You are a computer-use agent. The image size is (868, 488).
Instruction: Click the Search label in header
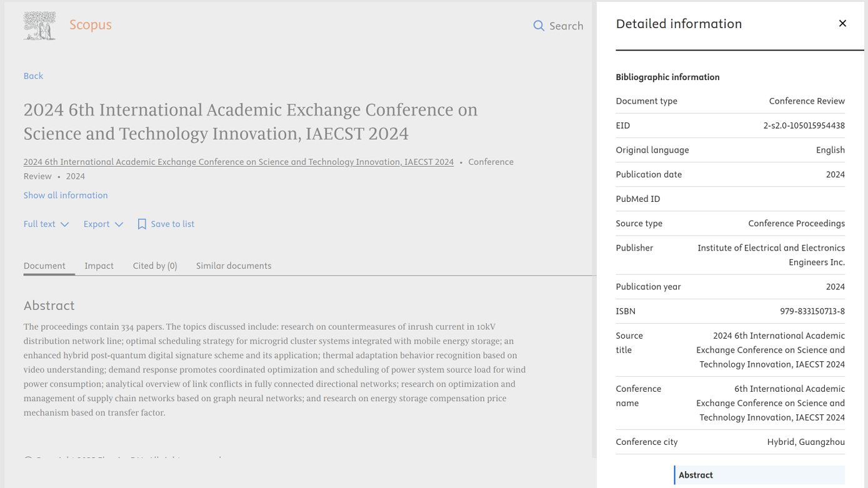coord(566,26)
